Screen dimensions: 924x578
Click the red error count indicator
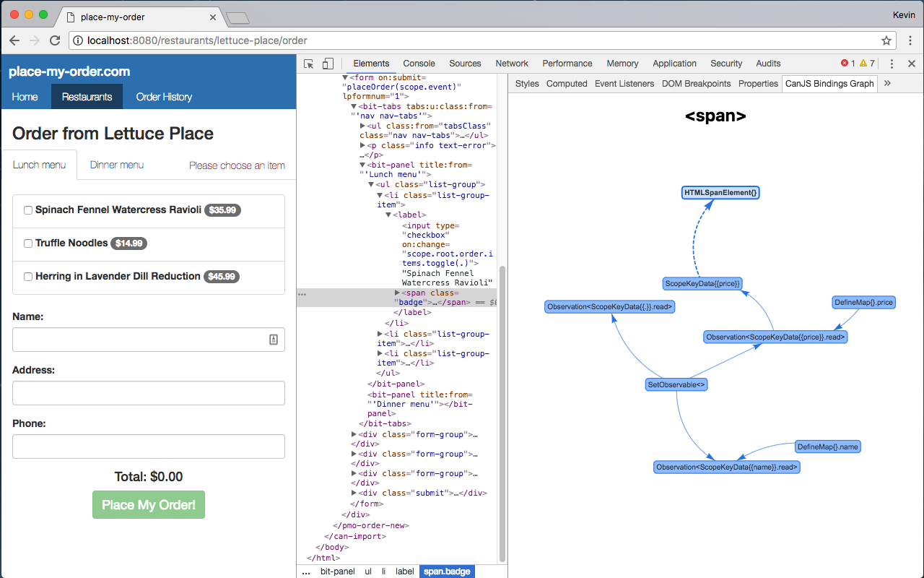click(848, 64)
